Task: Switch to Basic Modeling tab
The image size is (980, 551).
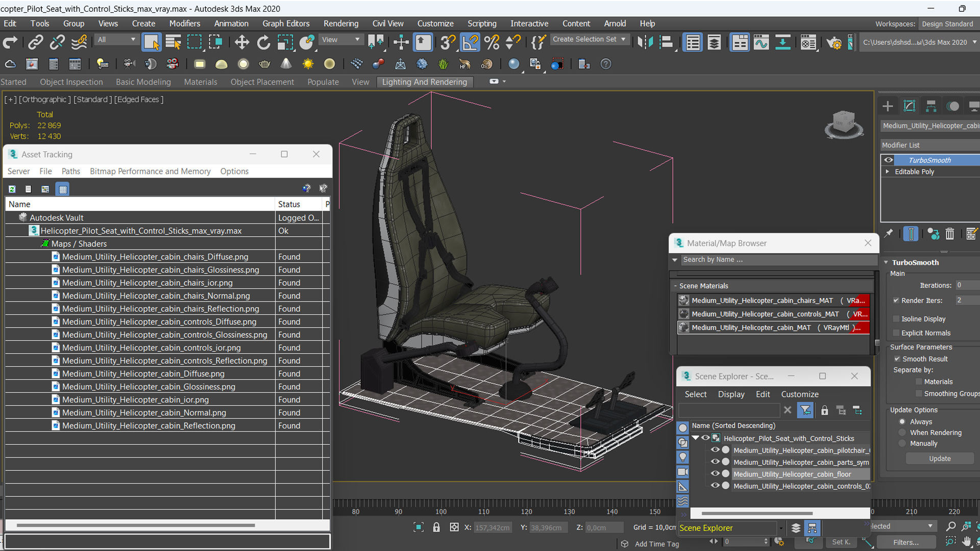Action: click(x=143, y=82)
